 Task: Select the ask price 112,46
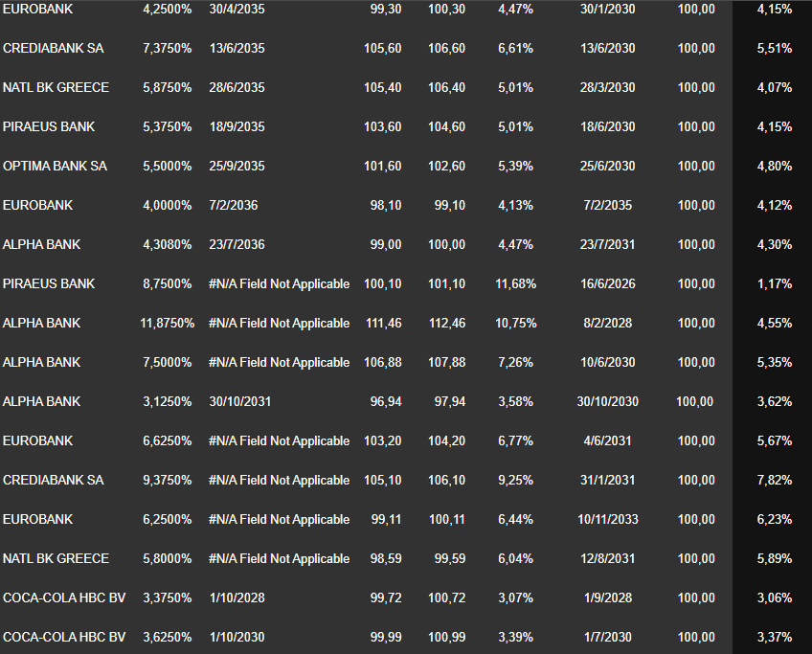(x=446, y=324)
